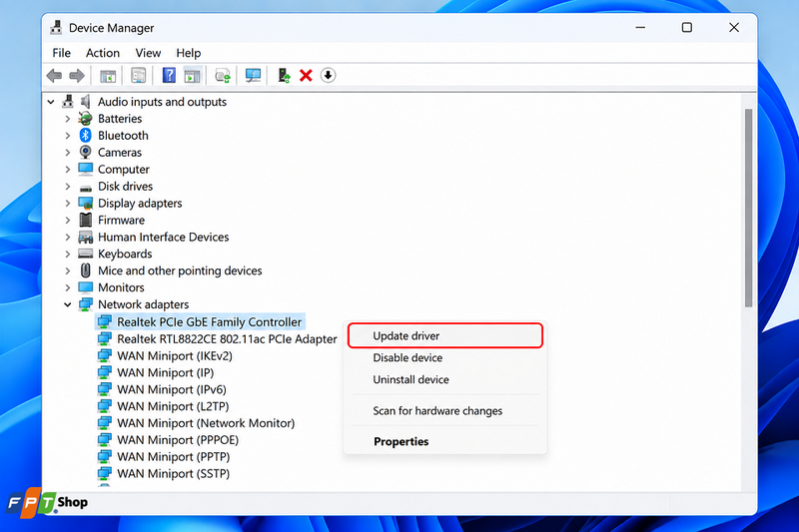
Task: Click the Enable device toolbar icon
Action: point(284,76)
